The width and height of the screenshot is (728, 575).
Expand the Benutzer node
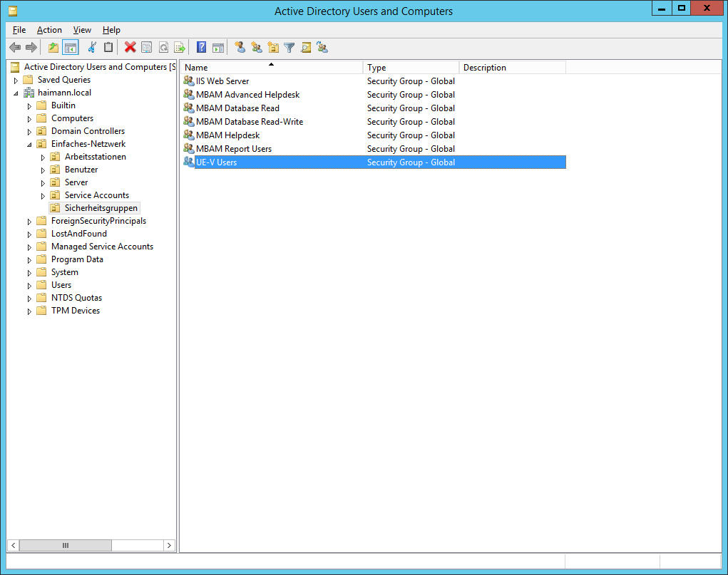coord(43,170)
